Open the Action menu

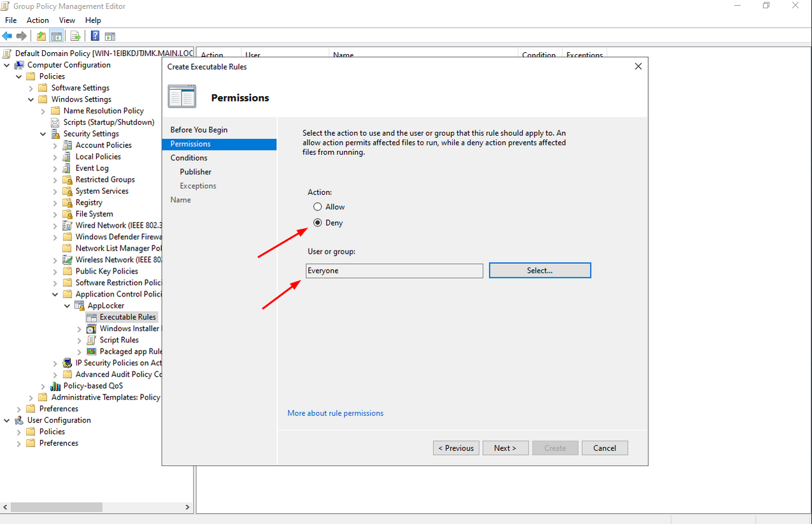pos(38,20)
